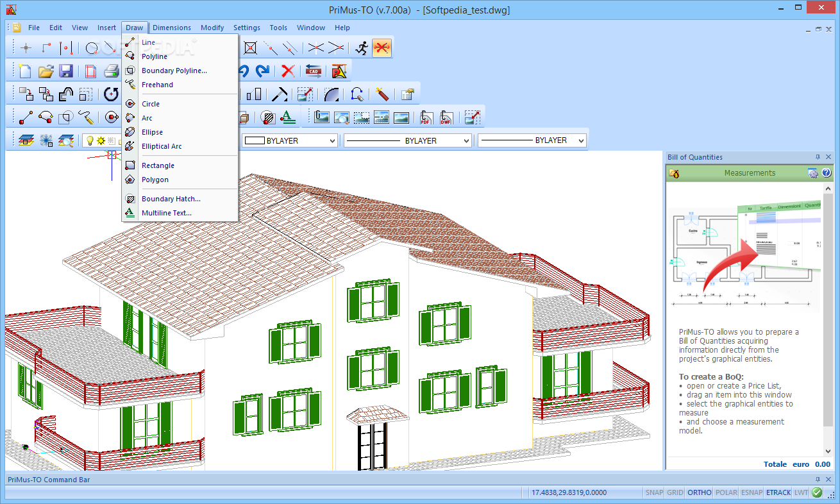
Task: Toggle POLAR mode in status bar
Action: point(727,492)
